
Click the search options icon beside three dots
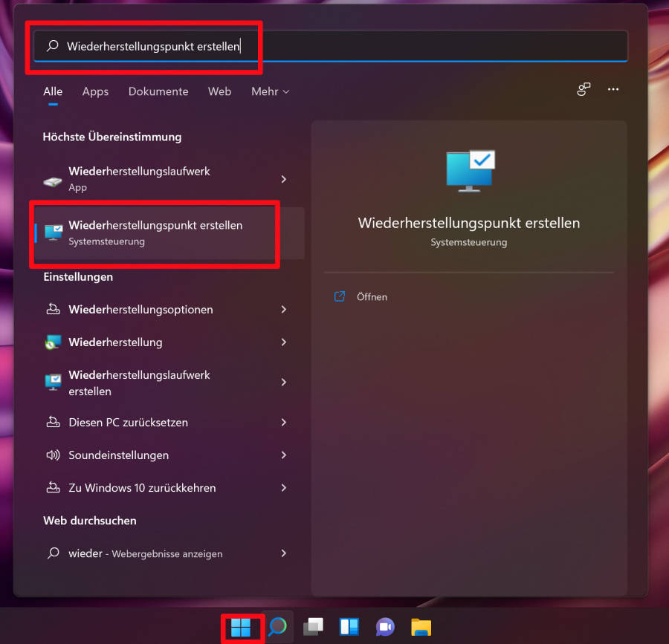click(x=584, y=89)
